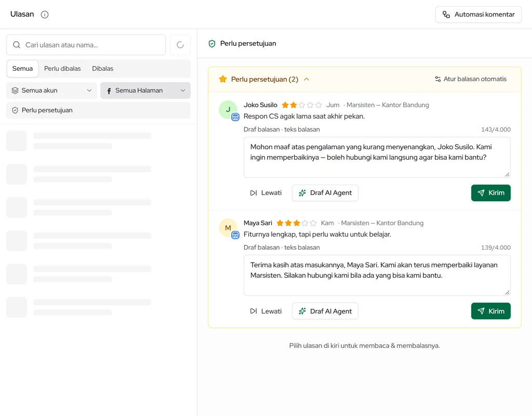The image size is (532, 416).
Task: Focus the Cari ulasan atau nama search field
Action: click(x=86, y=45)
